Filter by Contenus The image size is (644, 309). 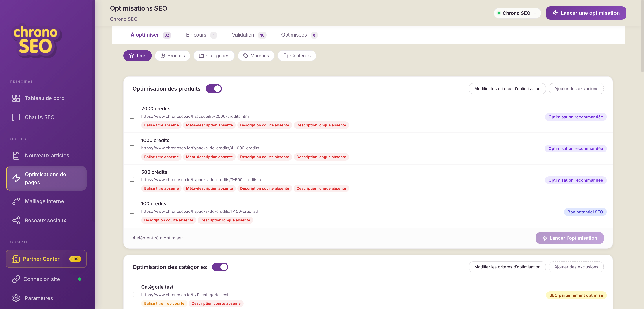[297, 56]
